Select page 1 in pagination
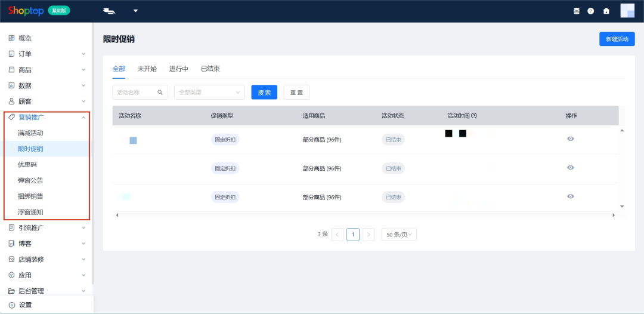Screen dimensions: 644x314 pos(353,234)
